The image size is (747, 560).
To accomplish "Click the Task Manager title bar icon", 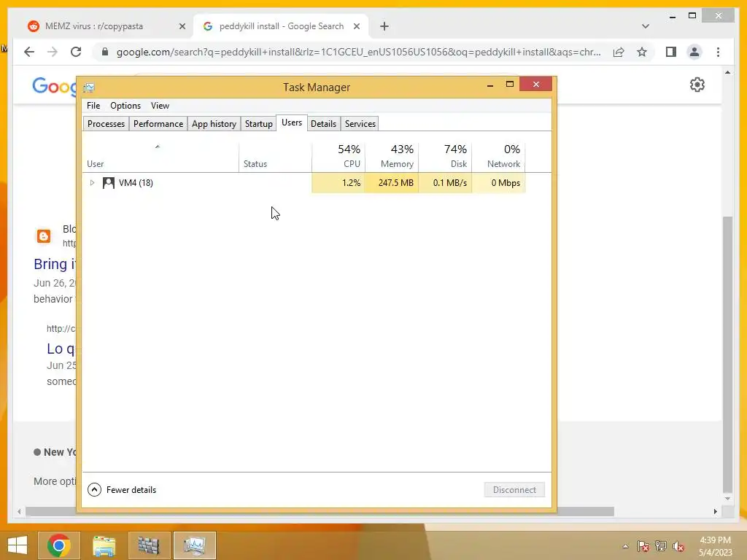I will coord(89,87).
